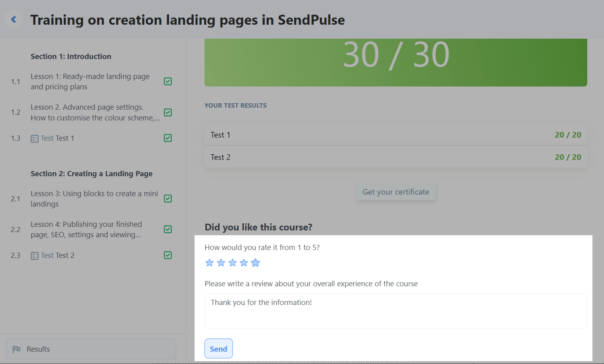This screenshot has height=364, width=604.
Task: Click the Test 2 quiz icon in sidebar
Action: [35, 256]
